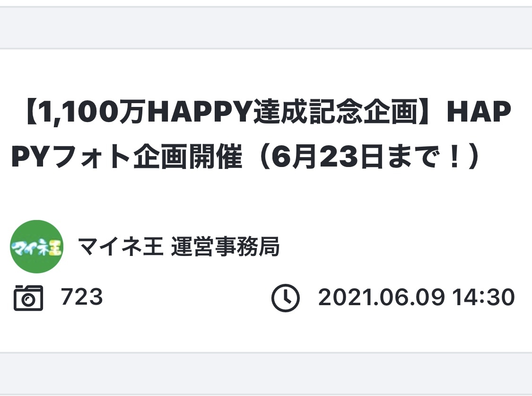The image size is (532, 396).
Task: Click the gray separator band below the card
Action: (x=266, y=373)
